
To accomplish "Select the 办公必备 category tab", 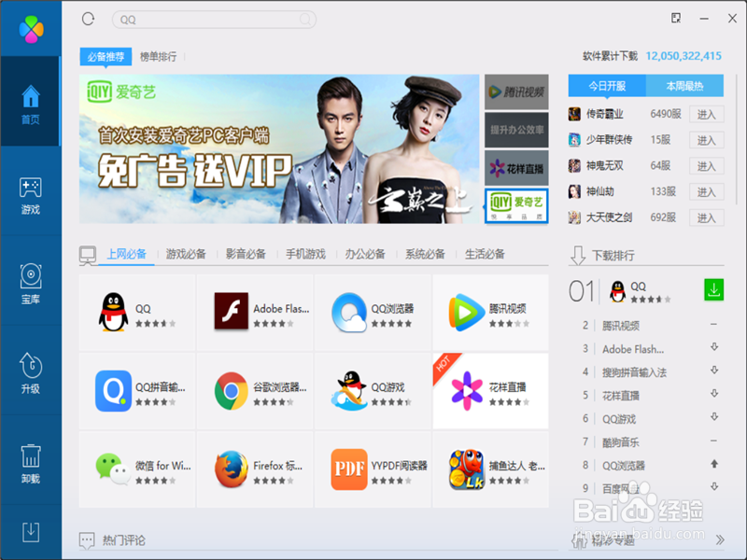I will coord(365,254).
